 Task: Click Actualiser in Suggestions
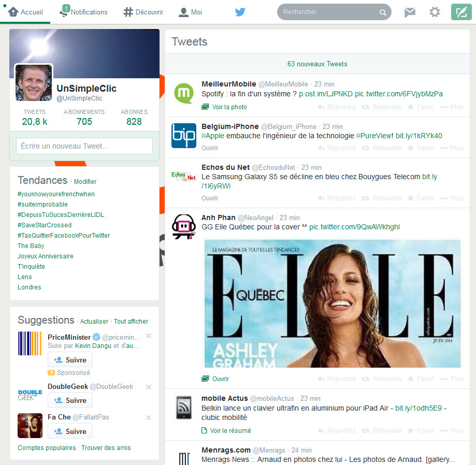coord(94,321)
